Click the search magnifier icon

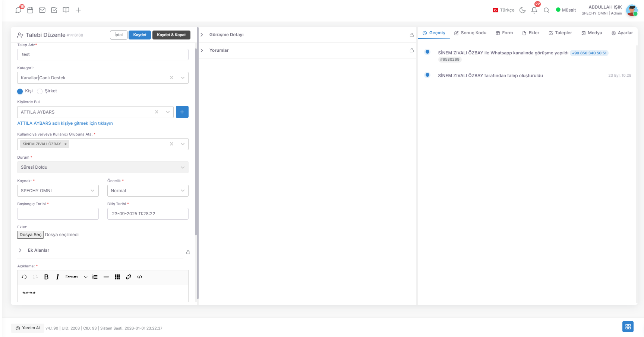coord(546,10)
